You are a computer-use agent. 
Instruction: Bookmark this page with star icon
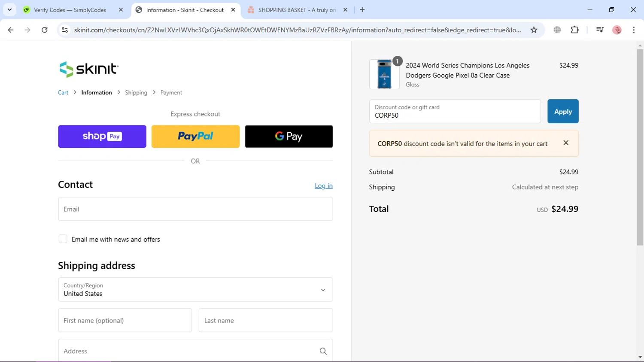[x=534, y=30]
